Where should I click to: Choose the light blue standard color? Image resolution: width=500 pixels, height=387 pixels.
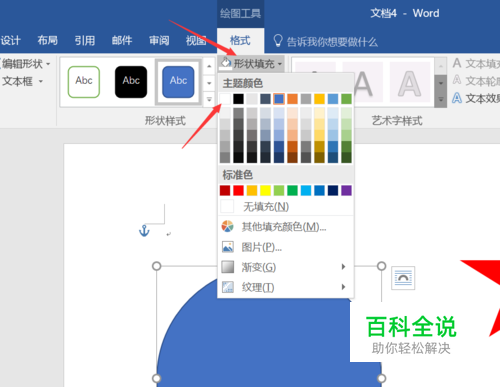(x=306, y=190)
